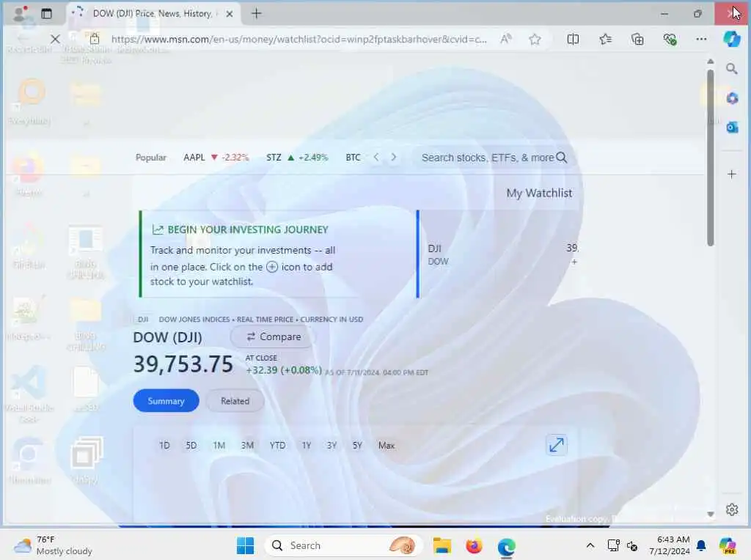Viewport: 751px width, 560px height.
Task: Expand the chart to full view
Action: click(x=557, y=445)
